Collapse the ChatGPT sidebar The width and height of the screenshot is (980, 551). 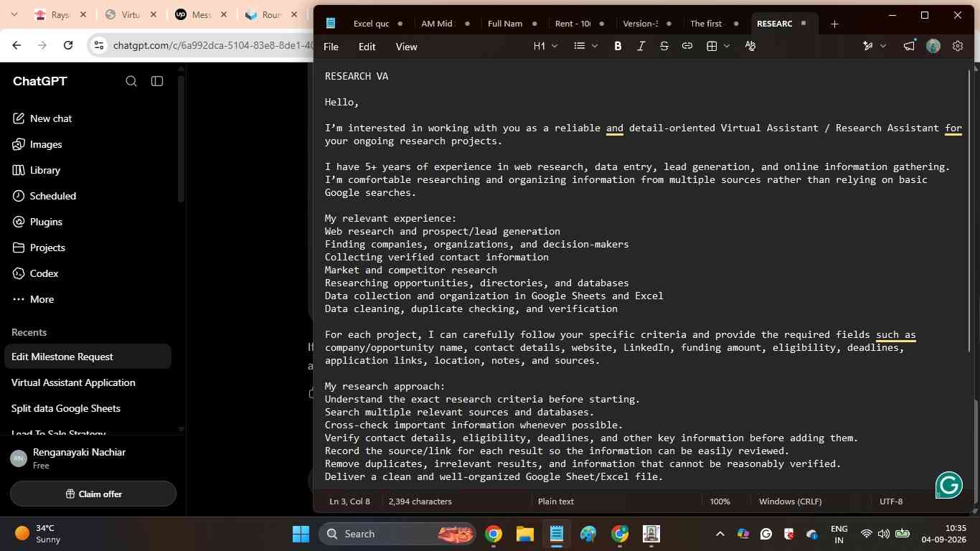coord(157,81)
